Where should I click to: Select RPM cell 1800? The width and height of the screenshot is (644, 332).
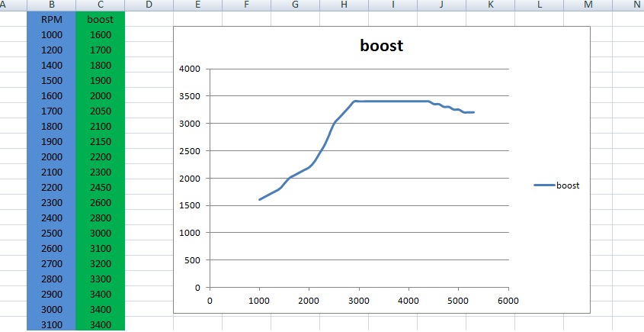click(x=51, y=126)
